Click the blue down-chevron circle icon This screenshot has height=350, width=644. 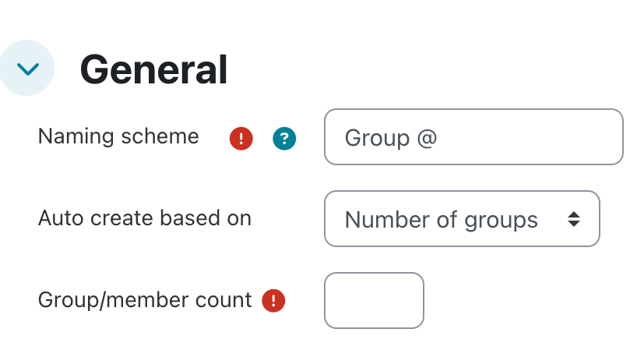pyautogui.click(x=27, y=69)
